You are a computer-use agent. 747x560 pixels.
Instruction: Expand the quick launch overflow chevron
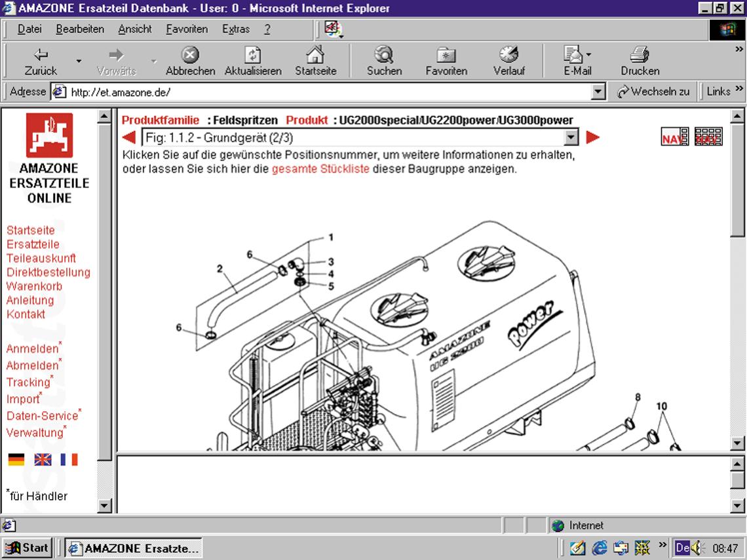662,544
